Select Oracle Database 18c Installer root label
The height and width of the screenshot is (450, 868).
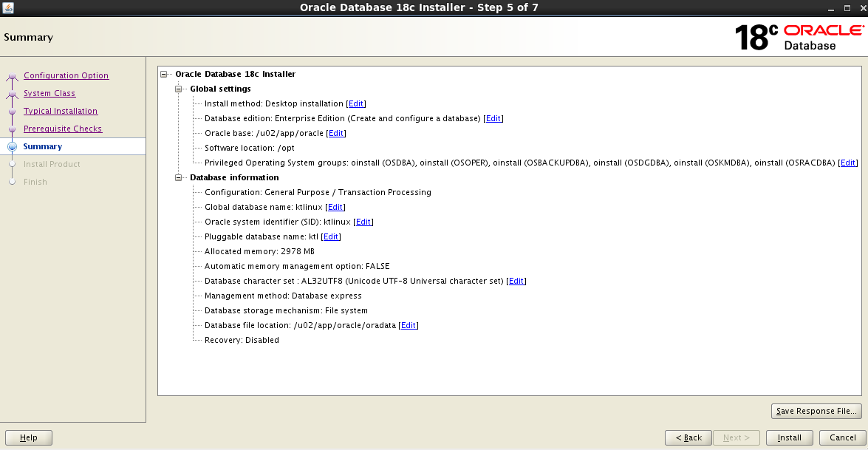[x=235, y=74]
